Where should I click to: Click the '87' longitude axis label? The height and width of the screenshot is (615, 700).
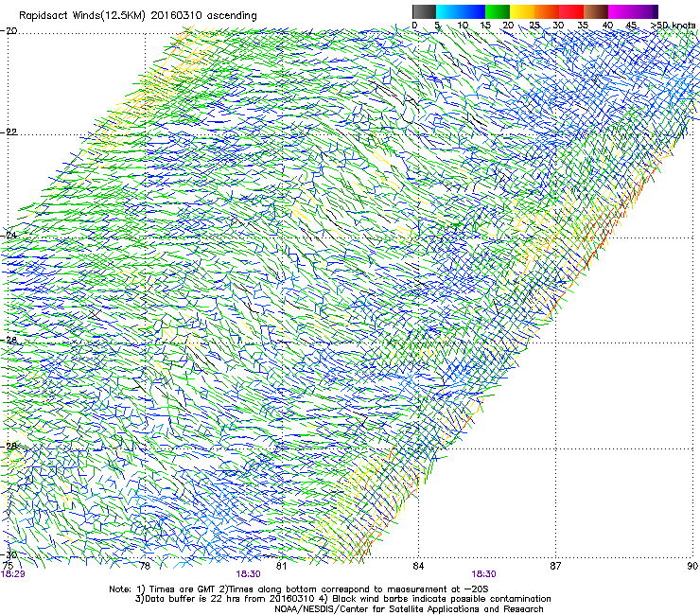click(555, 566)
